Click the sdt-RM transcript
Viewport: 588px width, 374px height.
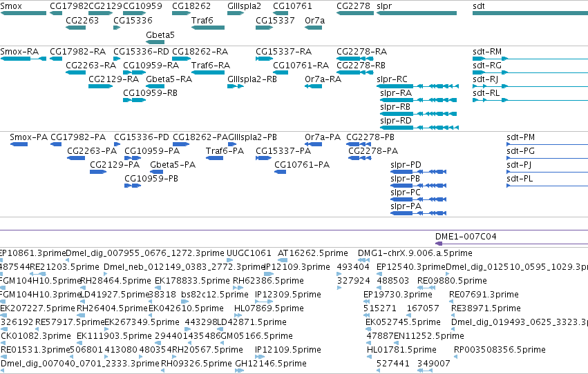click(530, 59)
